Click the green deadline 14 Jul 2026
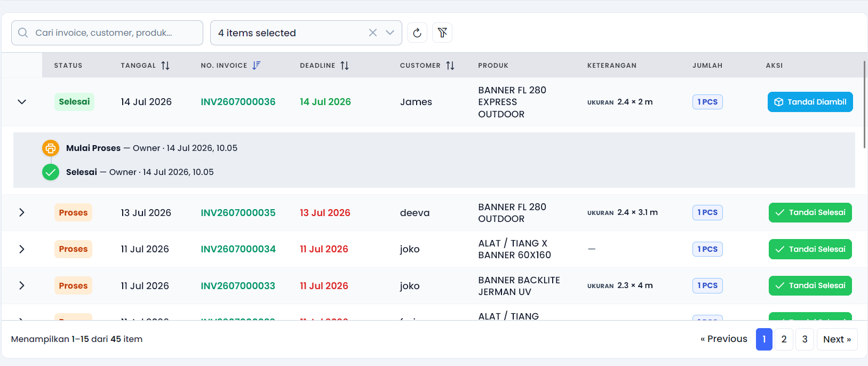 point(325,102)
